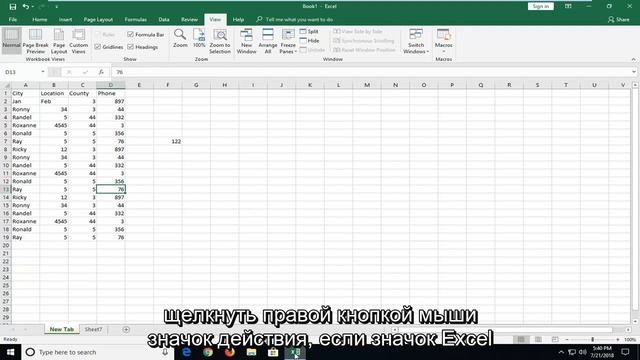The width and height of the screenshot is (640, 360).
Task: Insert function with fx button
Action: coord(101,72)
